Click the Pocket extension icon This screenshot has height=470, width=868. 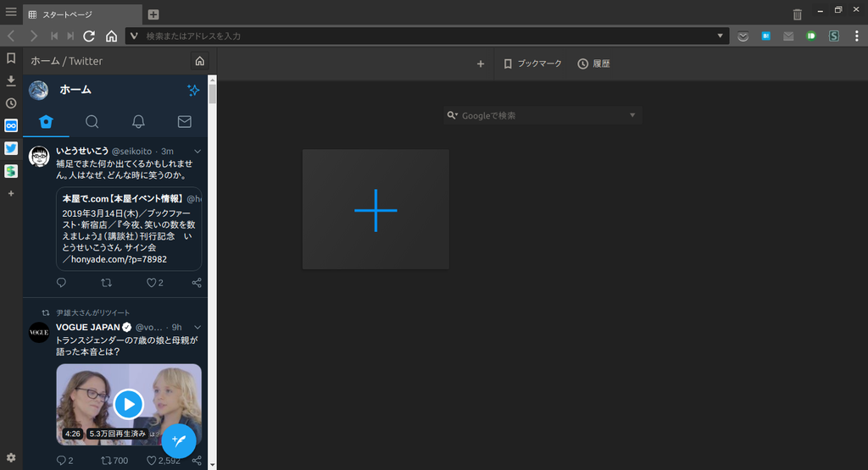coord(743,36)
